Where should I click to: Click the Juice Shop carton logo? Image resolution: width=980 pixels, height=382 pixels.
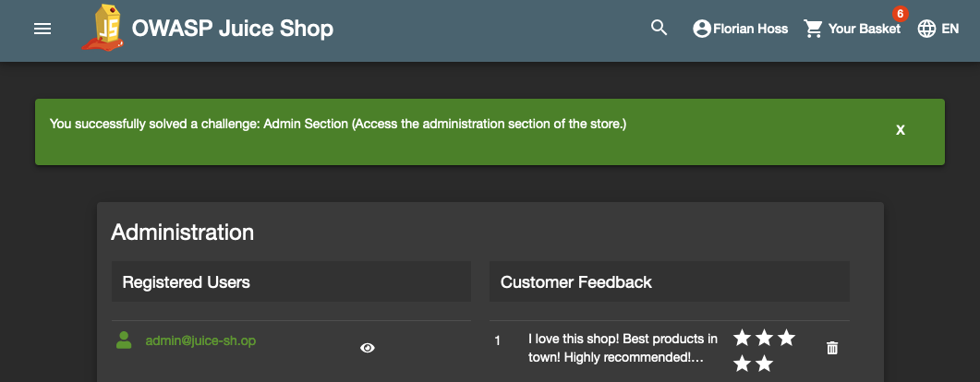(103, 28)
